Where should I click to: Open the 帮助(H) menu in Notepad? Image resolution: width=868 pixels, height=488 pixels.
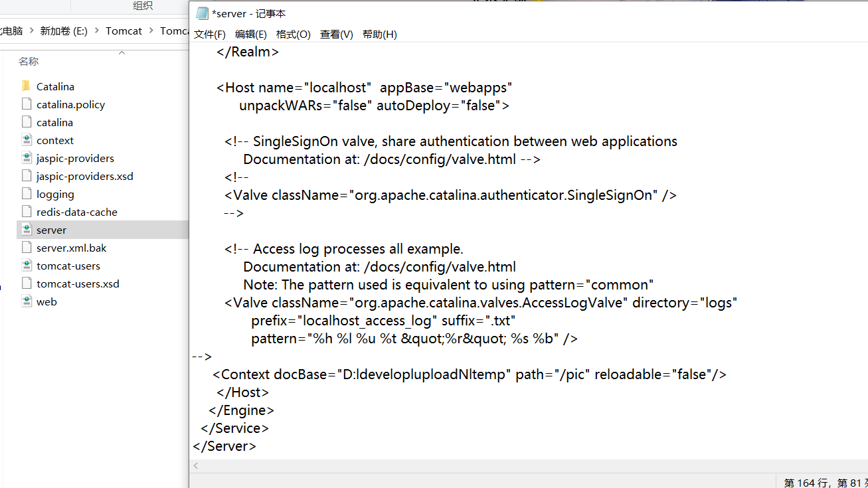coord(379,35)
